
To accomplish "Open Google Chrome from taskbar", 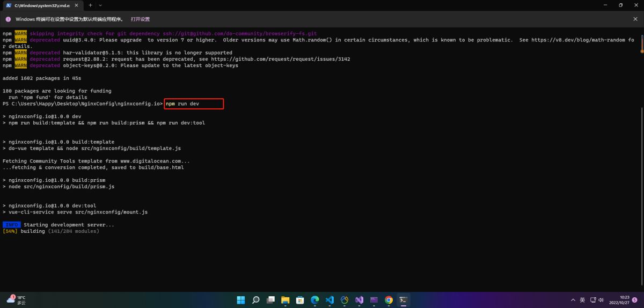I will [389, 300].
